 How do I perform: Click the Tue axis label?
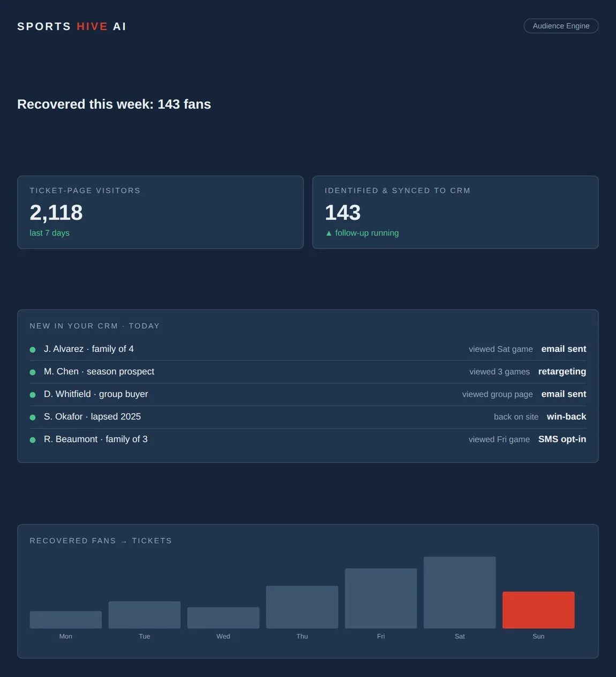pyautogui.click(x=145, y=636)
